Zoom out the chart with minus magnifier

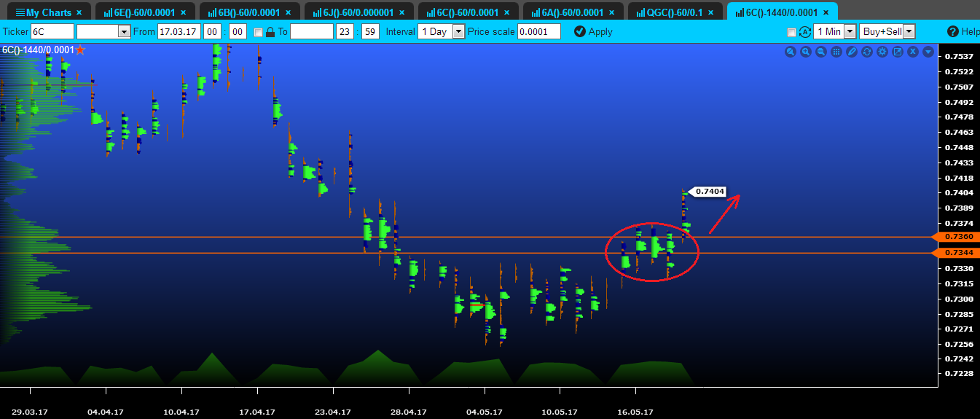click(821, 52)
